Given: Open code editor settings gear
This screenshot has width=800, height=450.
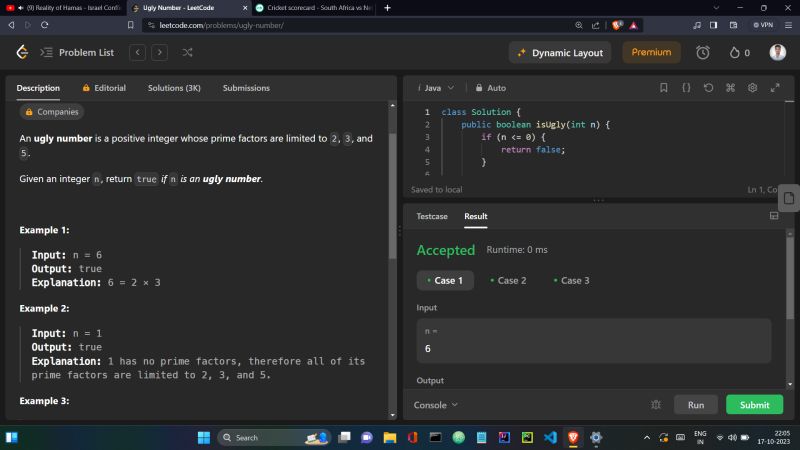Looking at the screenshot, I should click(x=752, y=88).
